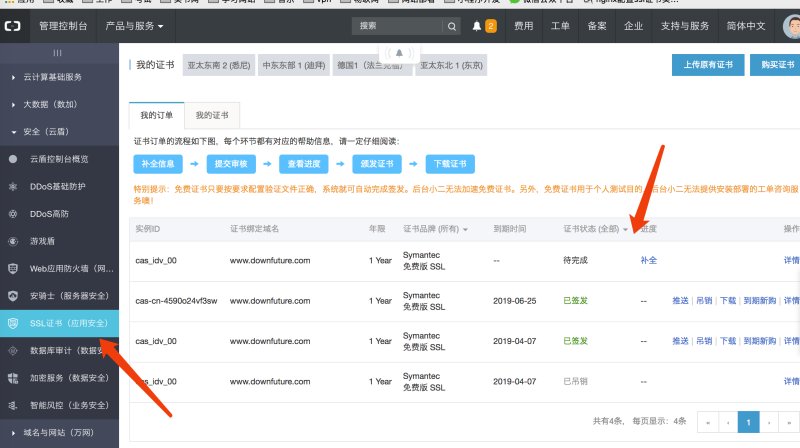Click 提交审核 step button

(x=231, y=164)
